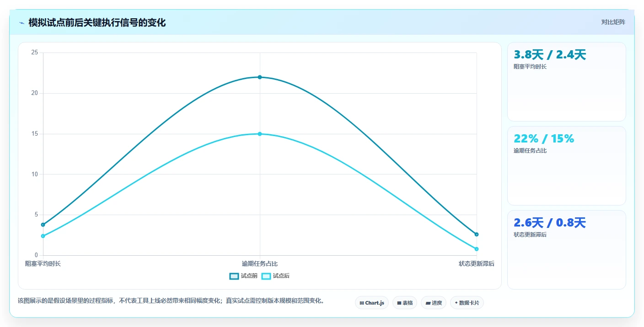Click the 阻塞平均时长 x-axis label
644x327 pixels.
43,264
